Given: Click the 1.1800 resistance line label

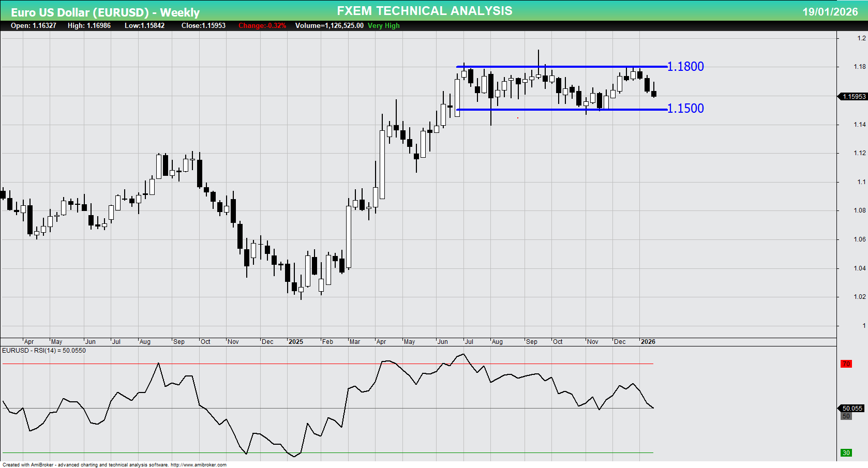Looking at the screenshot, I should tap(685, 66).
